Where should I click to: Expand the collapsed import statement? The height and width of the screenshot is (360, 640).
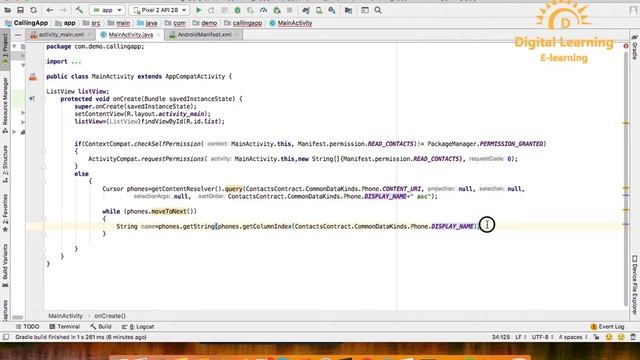[x=76, y=62]
